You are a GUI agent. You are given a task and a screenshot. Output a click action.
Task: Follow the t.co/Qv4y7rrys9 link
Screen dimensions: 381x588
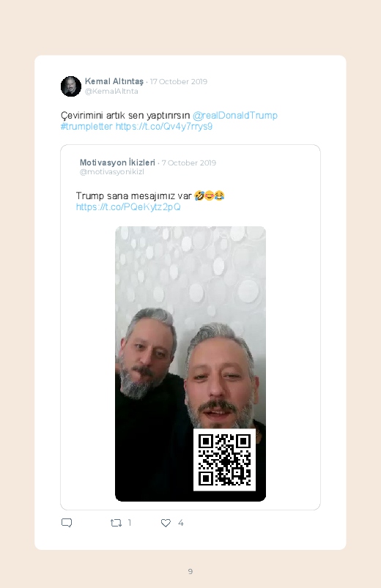pos(164,127)
